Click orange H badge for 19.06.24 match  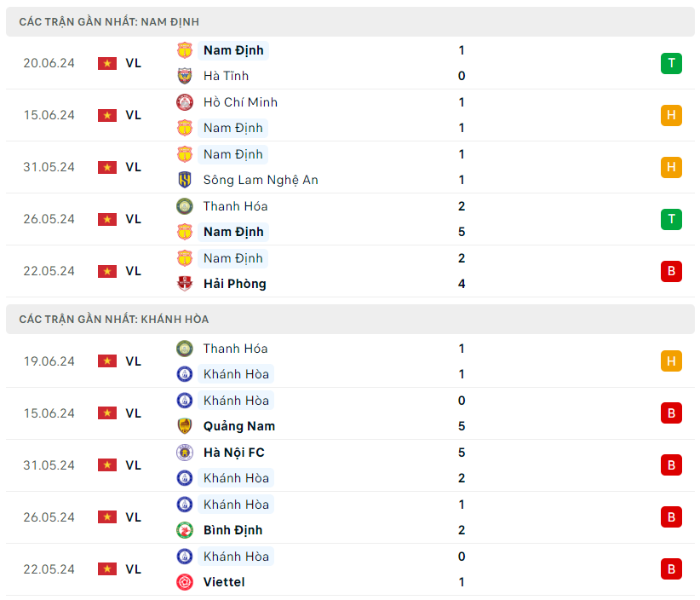click(x=671, y=361)
